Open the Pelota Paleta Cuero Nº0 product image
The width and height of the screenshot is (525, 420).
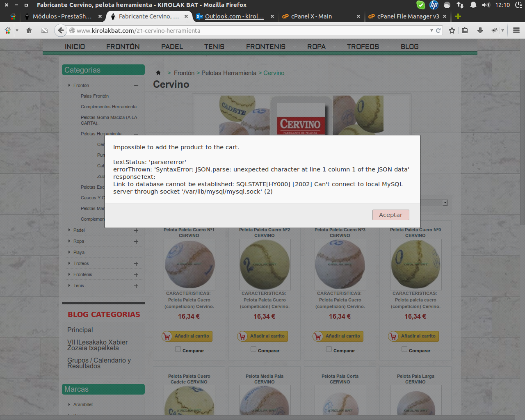415,265
